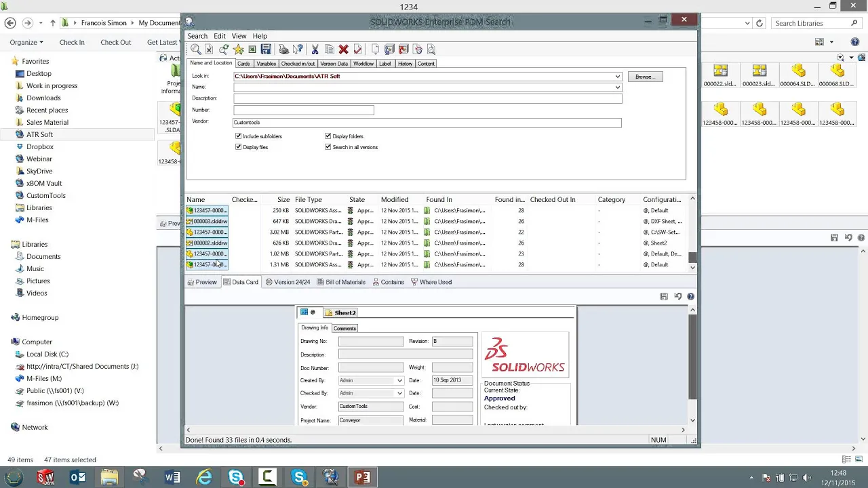The height and width of the screenshot is (488, 868).
Task: Click the favorites star toolbar icon
Action: [238, 49]
